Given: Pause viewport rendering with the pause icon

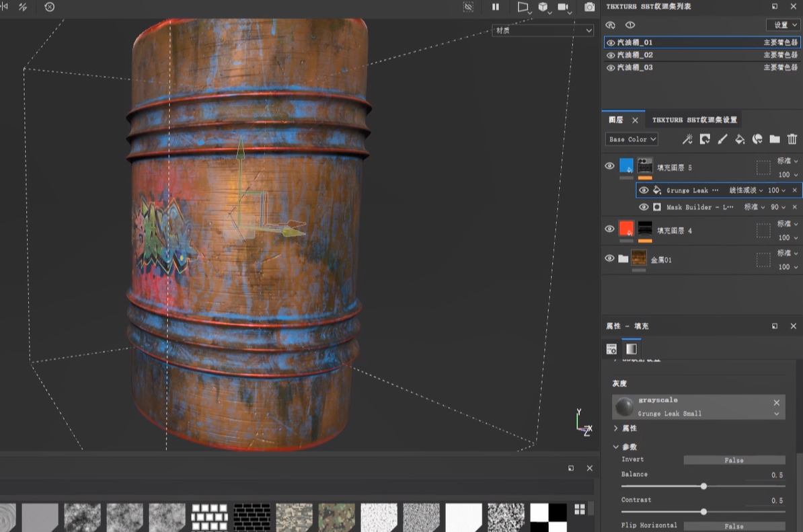Looking at the screenshot, I should coord(496,7).
